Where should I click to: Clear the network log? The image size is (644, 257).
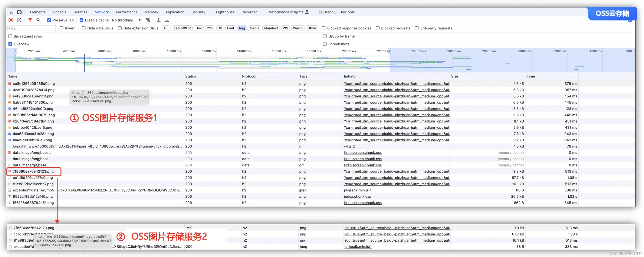click(x=19, y=20)
